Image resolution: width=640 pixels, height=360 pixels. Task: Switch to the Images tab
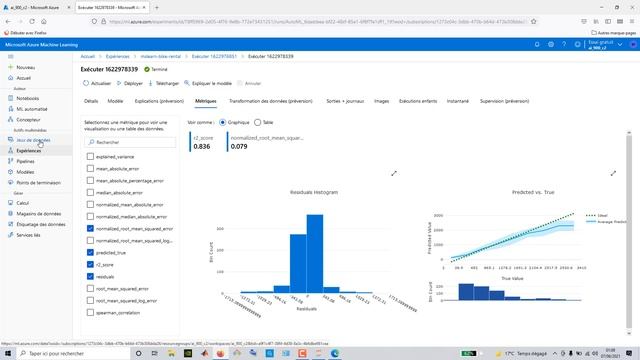coord(381,101)
